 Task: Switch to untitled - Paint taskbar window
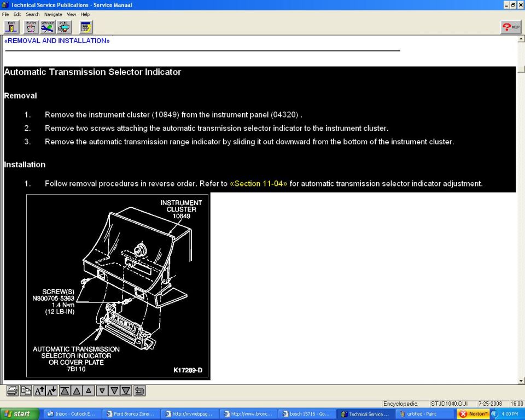[x=424, y=414]
